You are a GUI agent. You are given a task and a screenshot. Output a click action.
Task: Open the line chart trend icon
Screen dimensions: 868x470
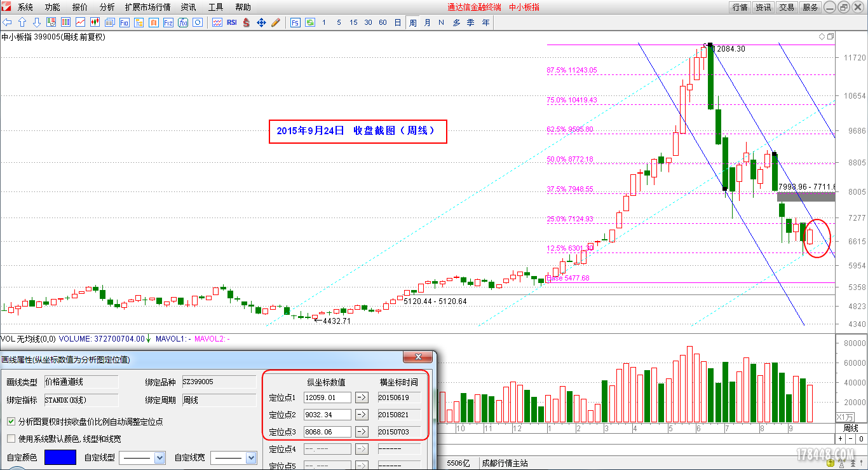(x=80, y=22)
